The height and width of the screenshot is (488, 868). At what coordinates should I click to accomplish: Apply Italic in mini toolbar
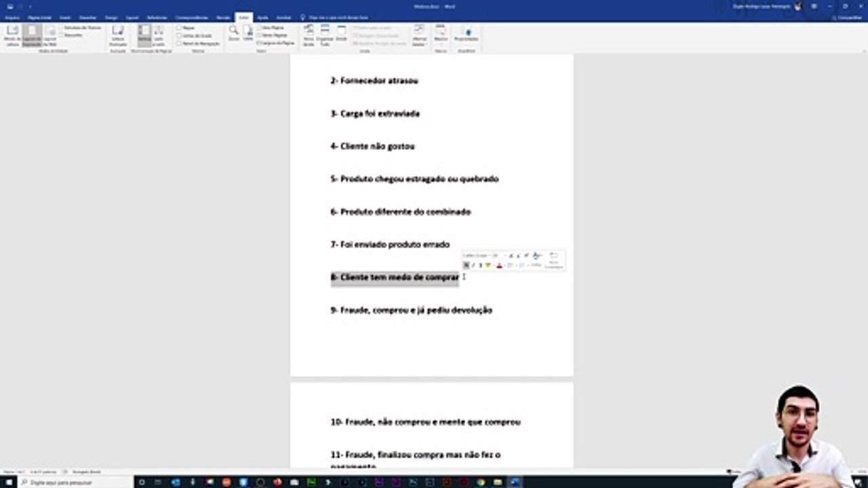pos(473,265)
